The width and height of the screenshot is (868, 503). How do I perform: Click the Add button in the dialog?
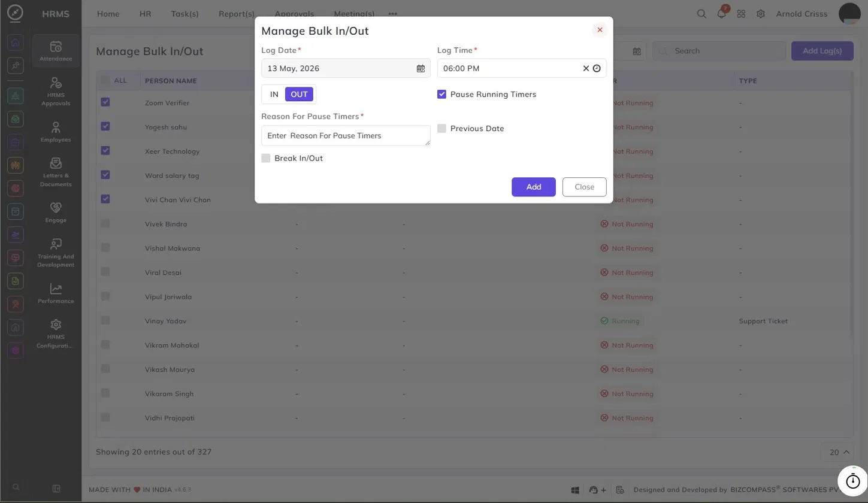coord(534,187)
